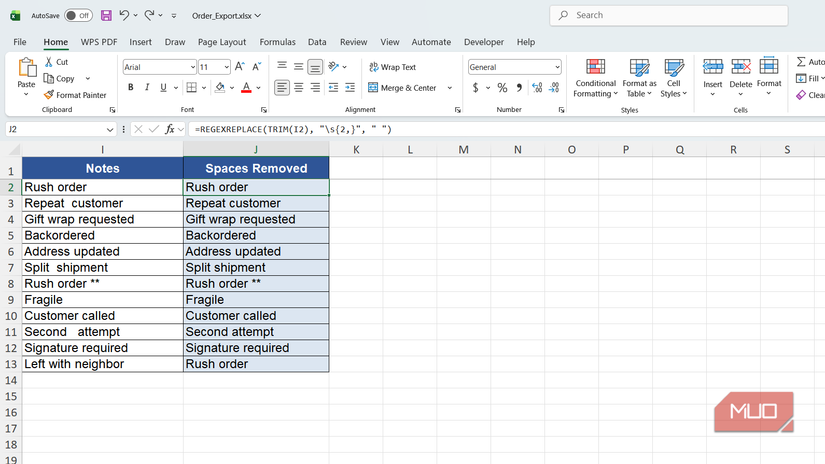825x464 pixels.
Task: Expand Merge & Center dropdown arrow
Action: (450, 88)
